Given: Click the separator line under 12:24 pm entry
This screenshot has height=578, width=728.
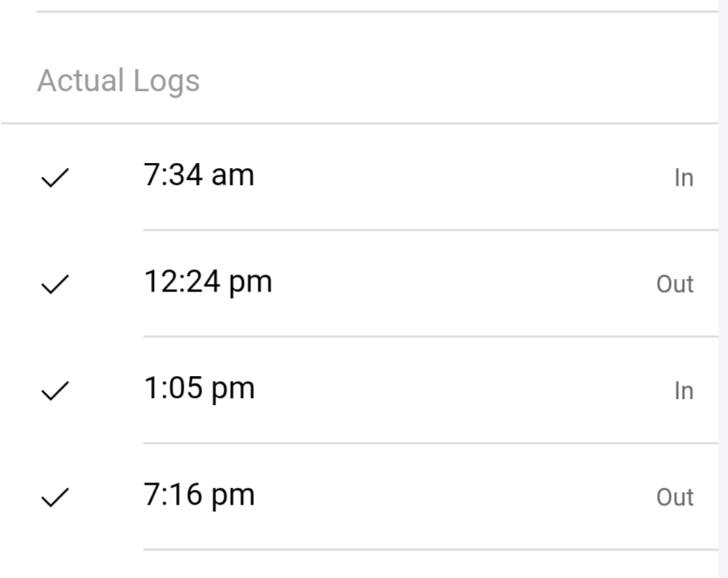Looking at the screenshot, I should (430, 337).
